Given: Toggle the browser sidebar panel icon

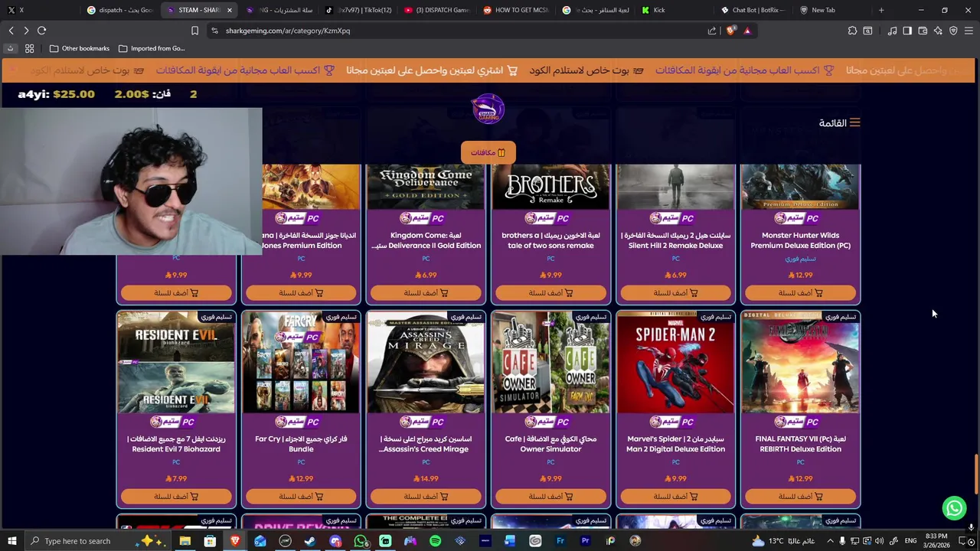Looking at the screenshot, I should point(907,31).
